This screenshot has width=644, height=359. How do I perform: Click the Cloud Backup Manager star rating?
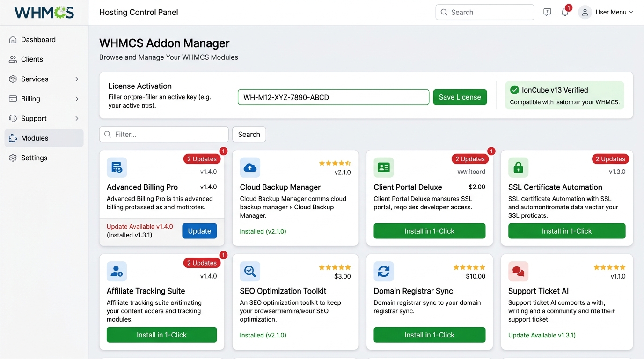pyautogui.click(x=335, y=163)
